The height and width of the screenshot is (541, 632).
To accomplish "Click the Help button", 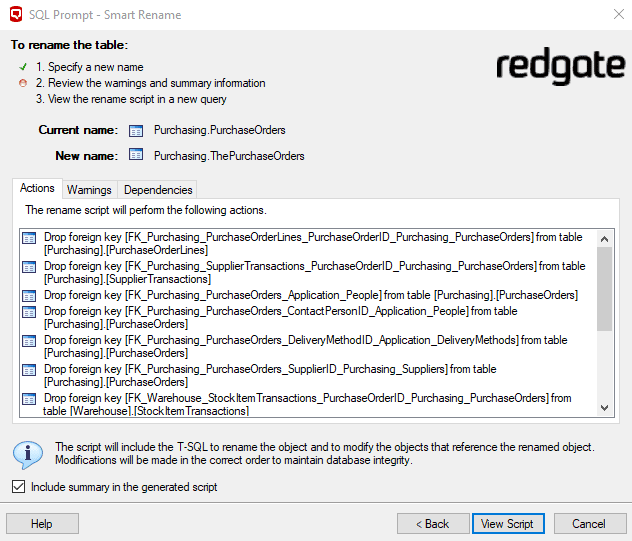I will [x=42, y=524].
